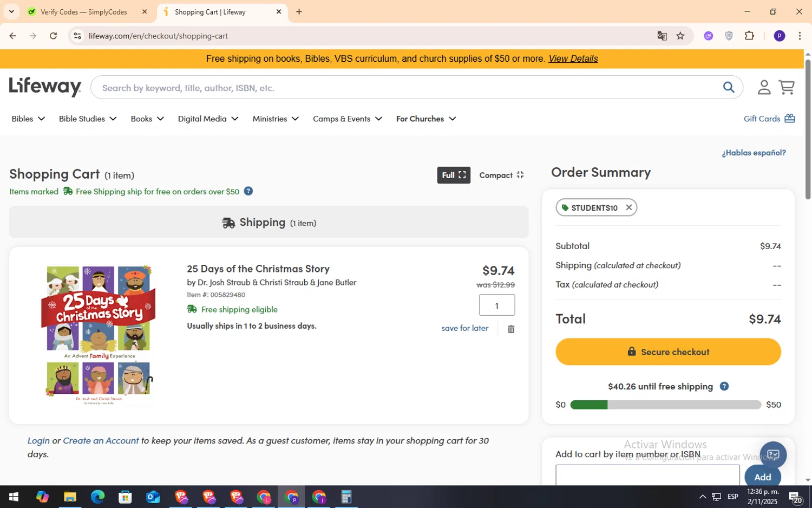Open Microsoft Edge from taskbar
Image resolution: width=812 pixels, height=508 pixels.
[97, 497]
